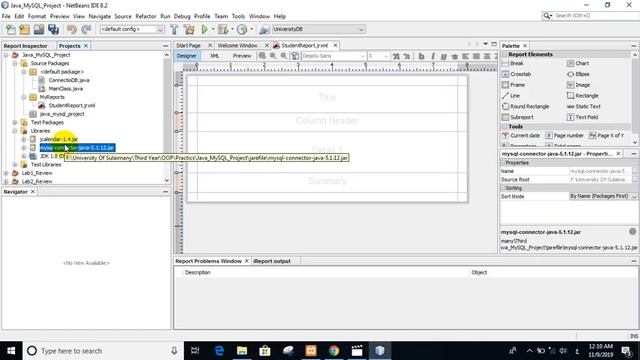Image resolution: width=640 pixels, height=360 pixels.
Task: Click the taskbar search box
Action: (x=102, y=351)
